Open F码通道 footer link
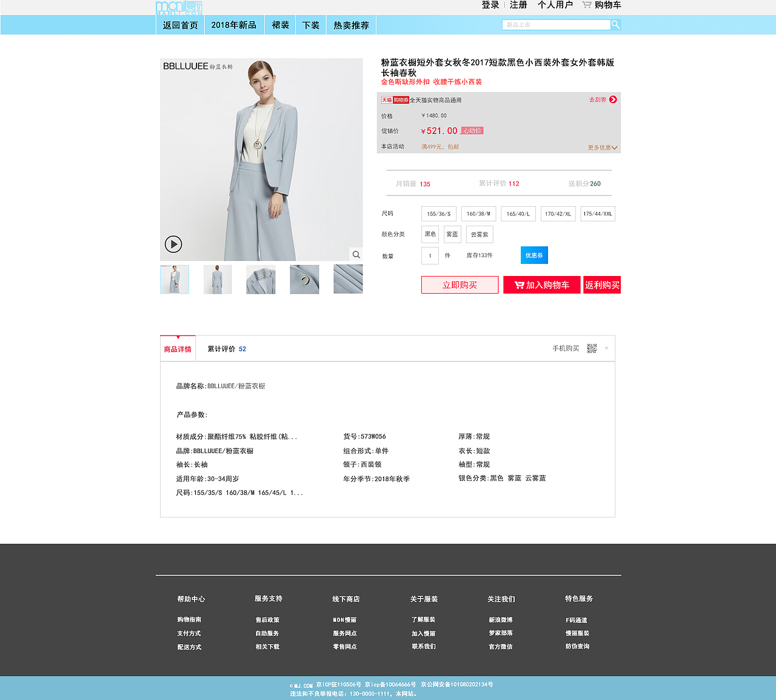776x700 pixels. (577, 620)
